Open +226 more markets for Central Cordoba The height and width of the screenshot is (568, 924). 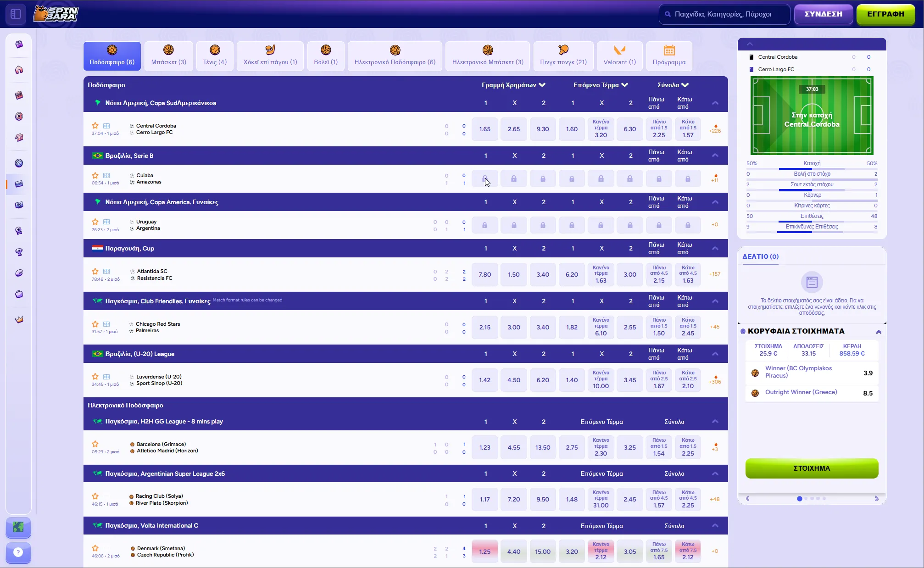(715, 129)
